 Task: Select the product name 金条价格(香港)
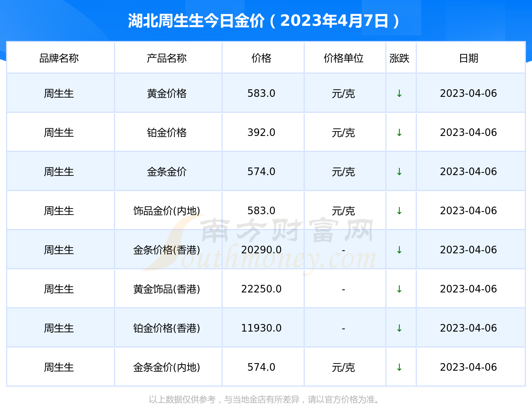pyautogui.click(x=166, y=250)
